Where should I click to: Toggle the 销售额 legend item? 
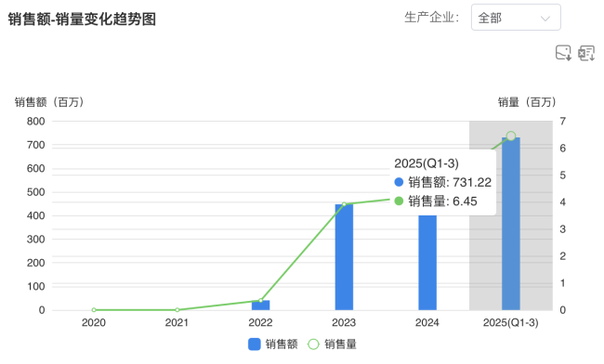[x=272, y=344]
